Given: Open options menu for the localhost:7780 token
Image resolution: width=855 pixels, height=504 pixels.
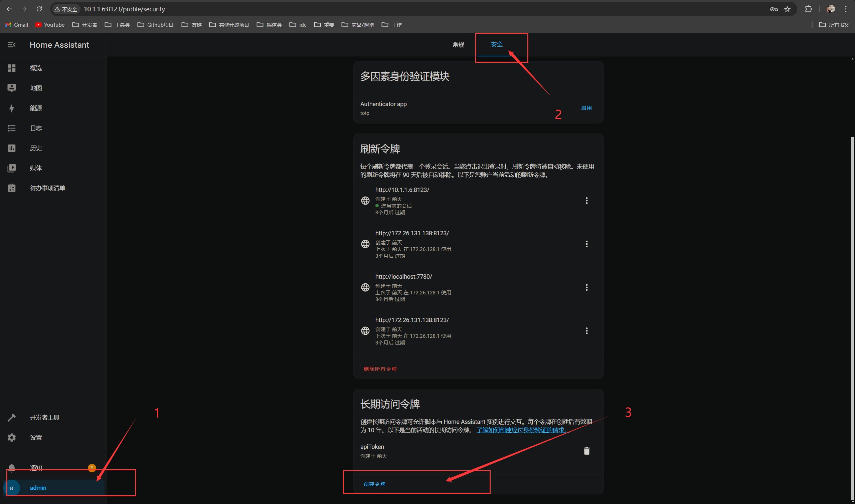Looking at the screenshot, I should click(586, 288).
